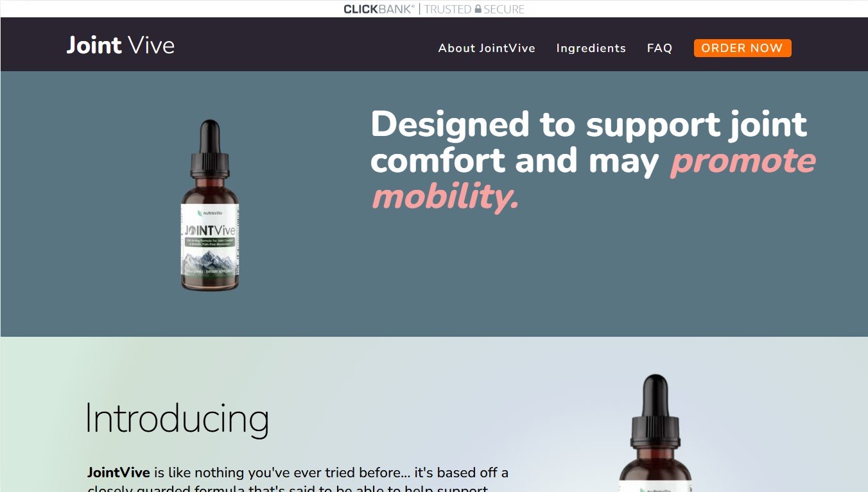Click the orange ORDER NOW button

(x=742, y=48)
